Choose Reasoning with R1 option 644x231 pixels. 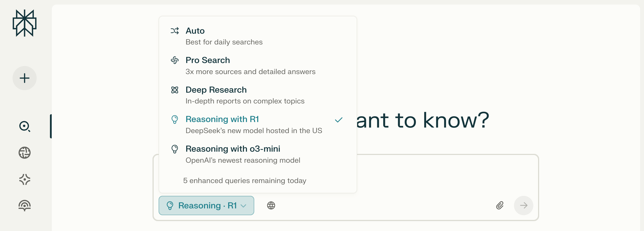258,125
